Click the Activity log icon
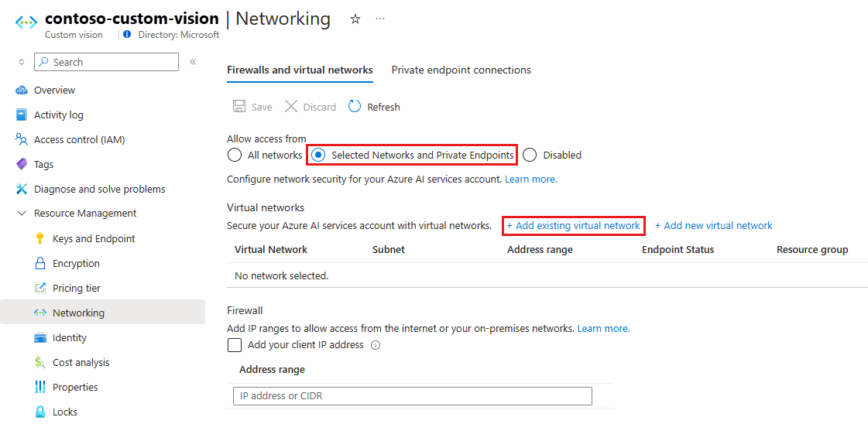The width and height of the screenshot is (868, 424). (22, 115)
